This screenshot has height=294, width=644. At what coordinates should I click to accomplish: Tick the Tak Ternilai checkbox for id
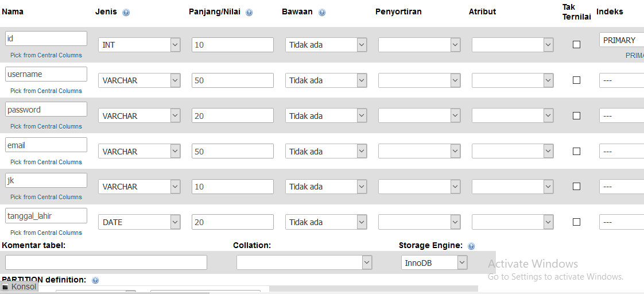pos(577,44)
